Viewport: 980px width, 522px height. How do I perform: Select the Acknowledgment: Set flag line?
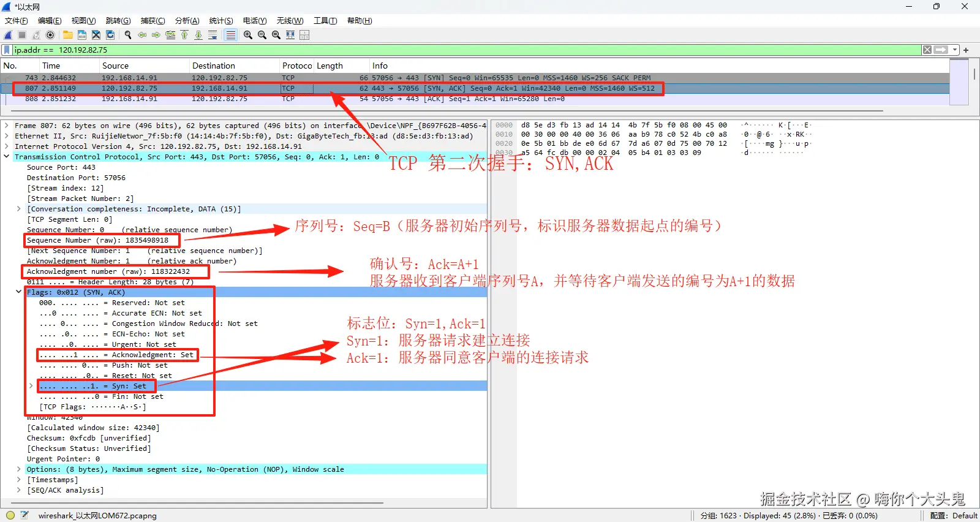[x=116, y=355]
